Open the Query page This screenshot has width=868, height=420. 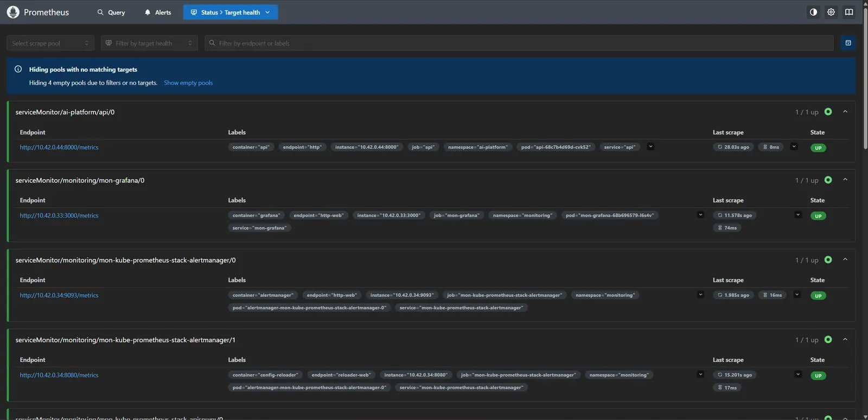pos(111,12)
